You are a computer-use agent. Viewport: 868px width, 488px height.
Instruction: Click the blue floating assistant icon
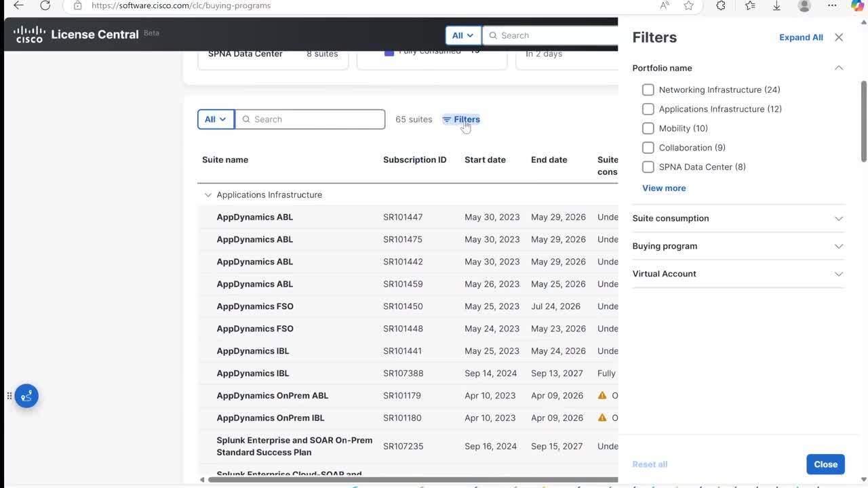26,396
